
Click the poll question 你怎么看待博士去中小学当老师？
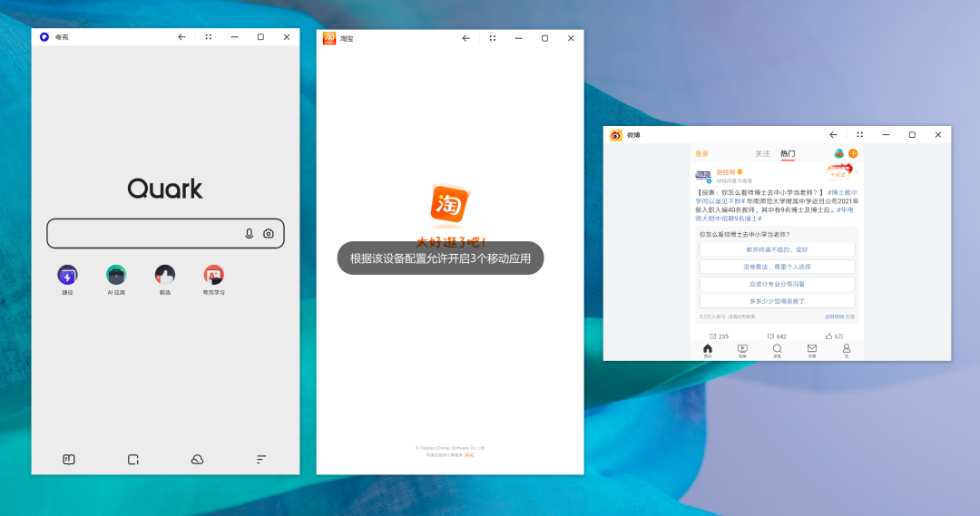click(744, 235)
